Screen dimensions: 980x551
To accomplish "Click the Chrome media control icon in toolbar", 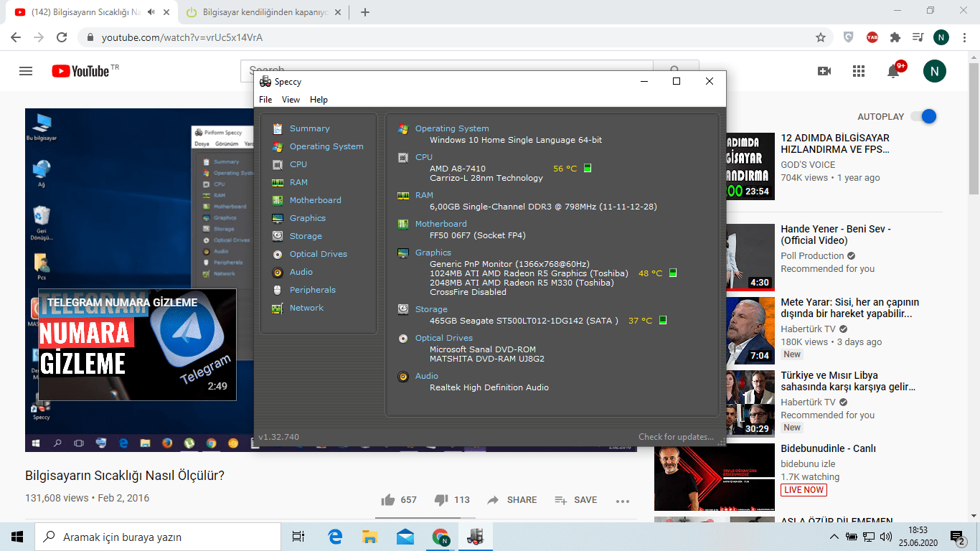I will (x=918, y=37).
